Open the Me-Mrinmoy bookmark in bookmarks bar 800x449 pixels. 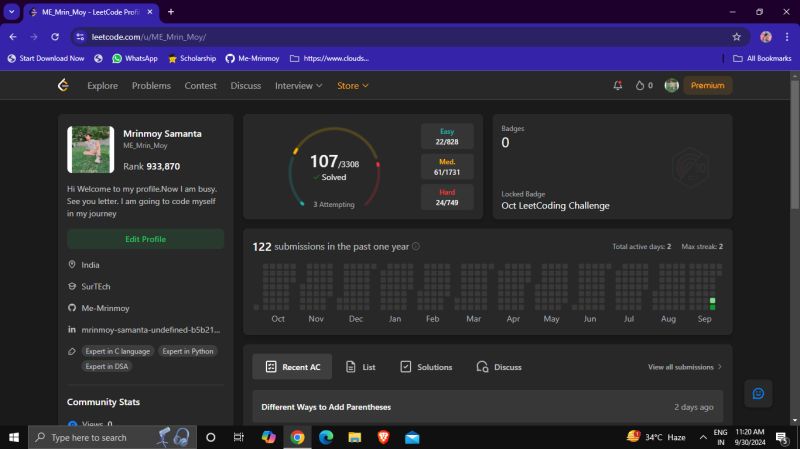click(x=252, y=58)
